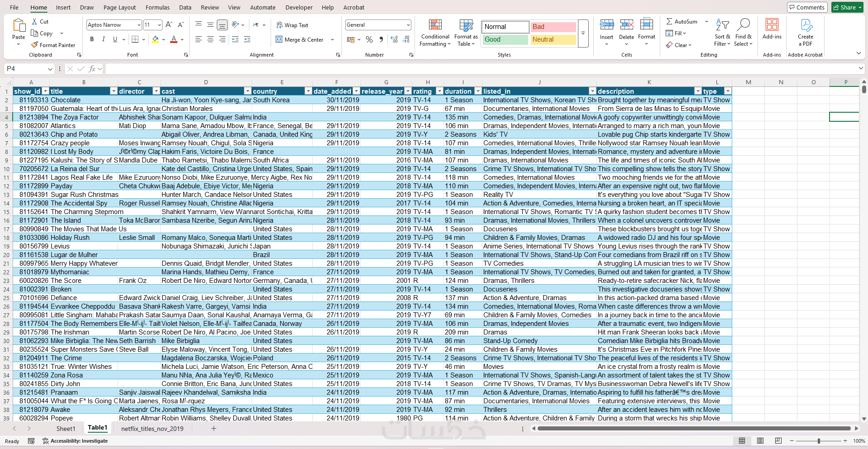Viewport: 868px width, 449px height.
Task: Click the AutoSum button
Action: (x=682, y=21)
